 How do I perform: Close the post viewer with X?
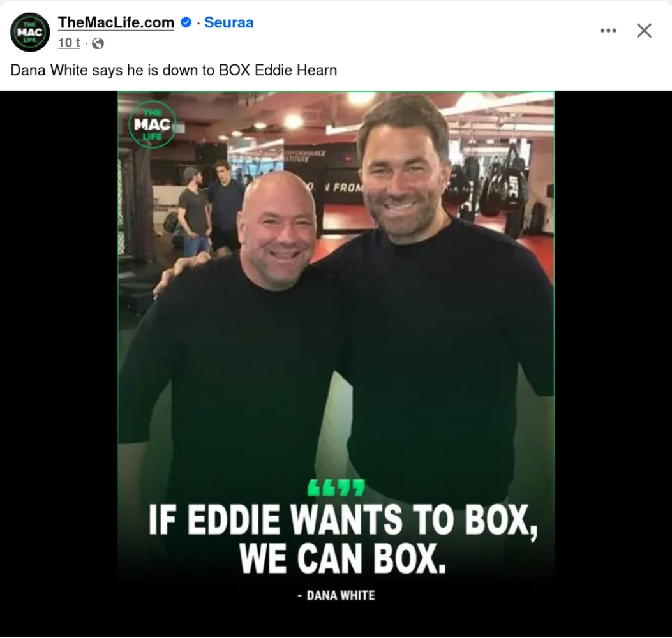coord(644,31)
